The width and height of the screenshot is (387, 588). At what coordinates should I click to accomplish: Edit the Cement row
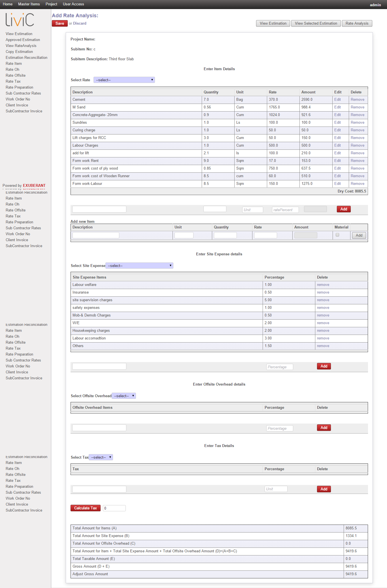[337, 99]
